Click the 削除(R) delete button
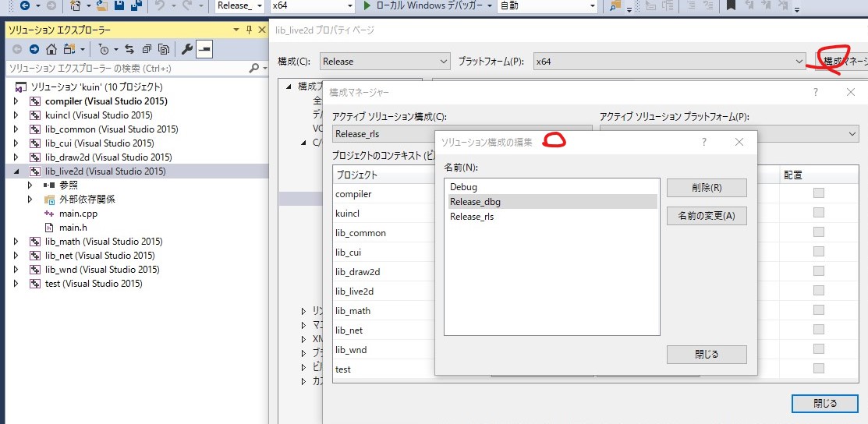This screenshot has height=424, width=868. [706, 188]
